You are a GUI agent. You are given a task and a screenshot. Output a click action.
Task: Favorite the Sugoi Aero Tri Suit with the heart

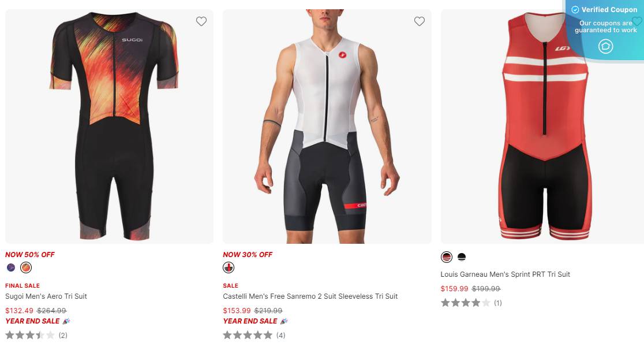tap(201, 21)
